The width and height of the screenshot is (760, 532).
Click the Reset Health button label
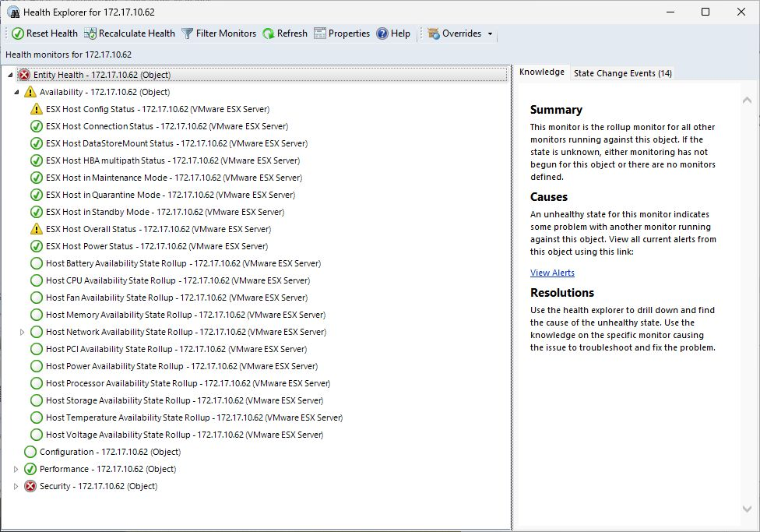click(x=52, y=33)
